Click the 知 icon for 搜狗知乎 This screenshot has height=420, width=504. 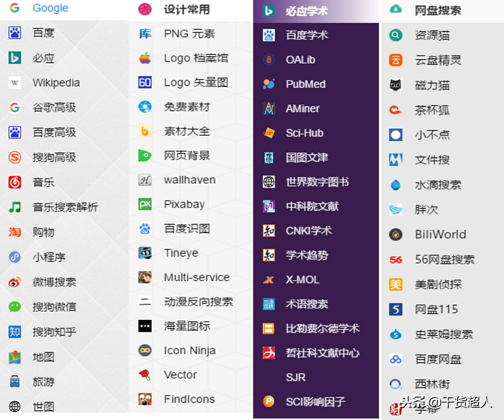15,332
